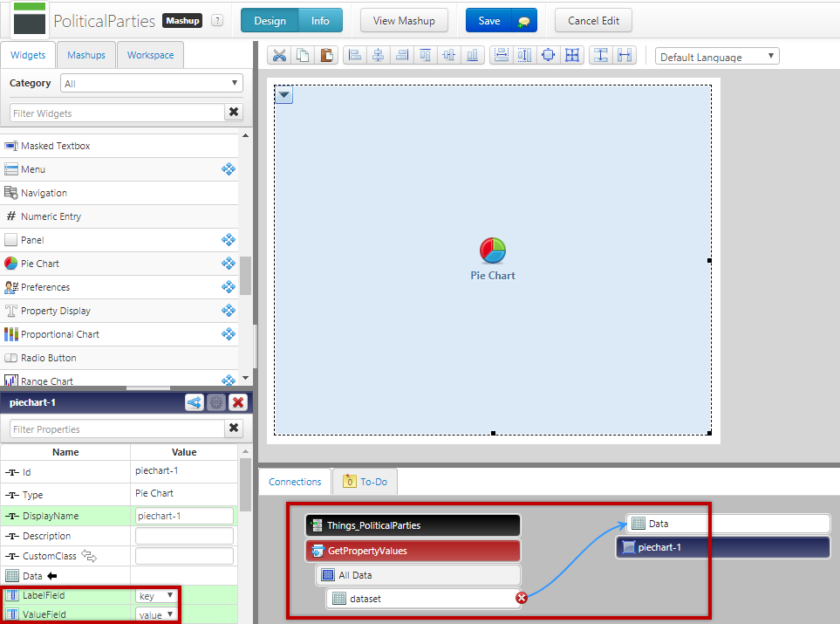Viewport: 840px width, 624px height.
Task: Edit the DisplayName value field
Action: coord(184,516)
